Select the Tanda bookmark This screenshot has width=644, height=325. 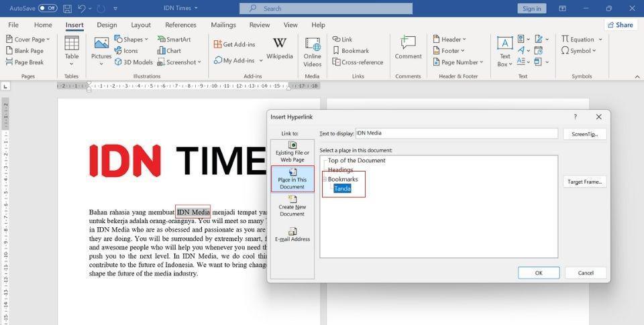click(x=343, y=189)
